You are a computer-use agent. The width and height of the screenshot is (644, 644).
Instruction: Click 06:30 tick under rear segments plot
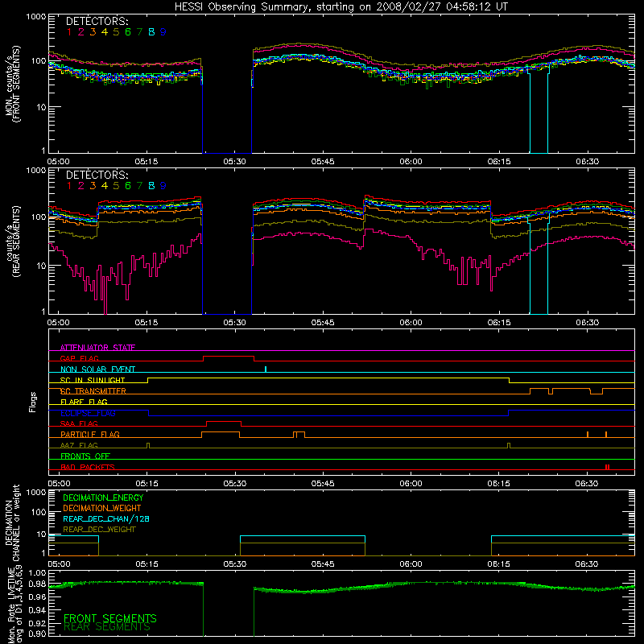coord(587,323)
